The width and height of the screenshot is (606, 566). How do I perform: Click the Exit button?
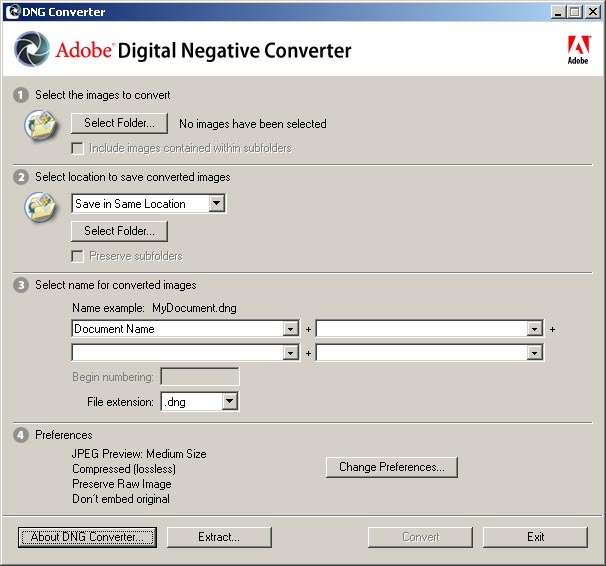coord(535,537)
